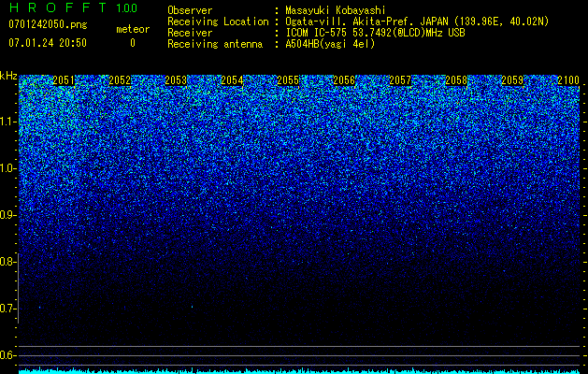Click the Receiver label

point(190,33)
